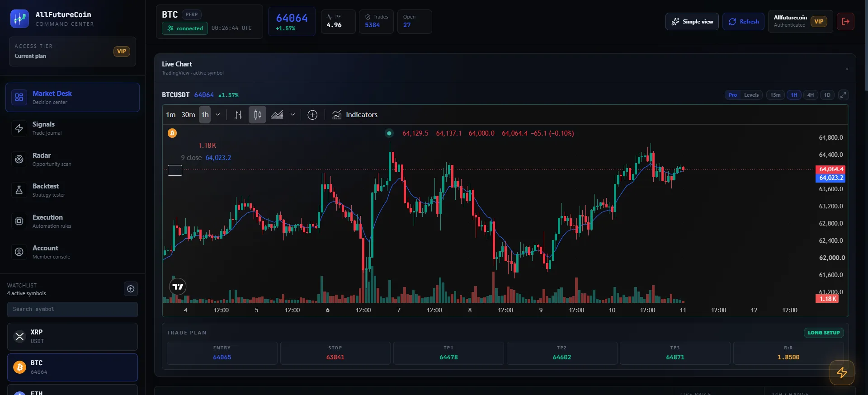
Task: Open Execution automation rules
Action: (x=72, y=221)
